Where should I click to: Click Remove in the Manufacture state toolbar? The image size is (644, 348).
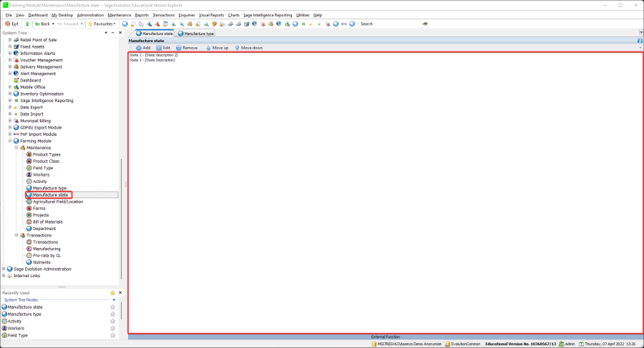(x=186, y=48)
